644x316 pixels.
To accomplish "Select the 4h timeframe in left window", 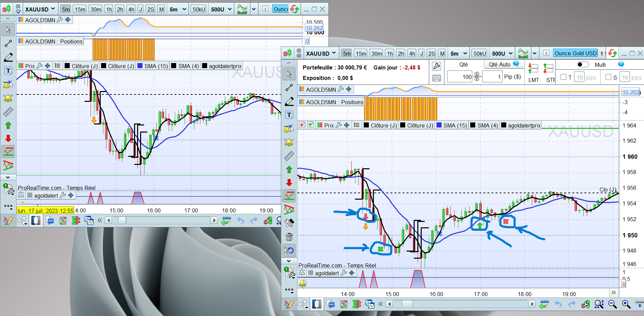I will click(x=131, y=9).
